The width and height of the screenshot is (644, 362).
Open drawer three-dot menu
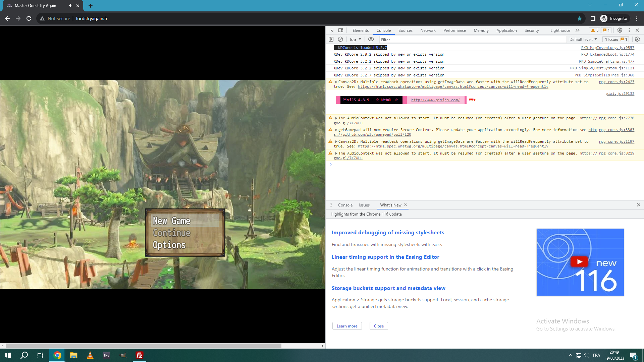[331, 205]
